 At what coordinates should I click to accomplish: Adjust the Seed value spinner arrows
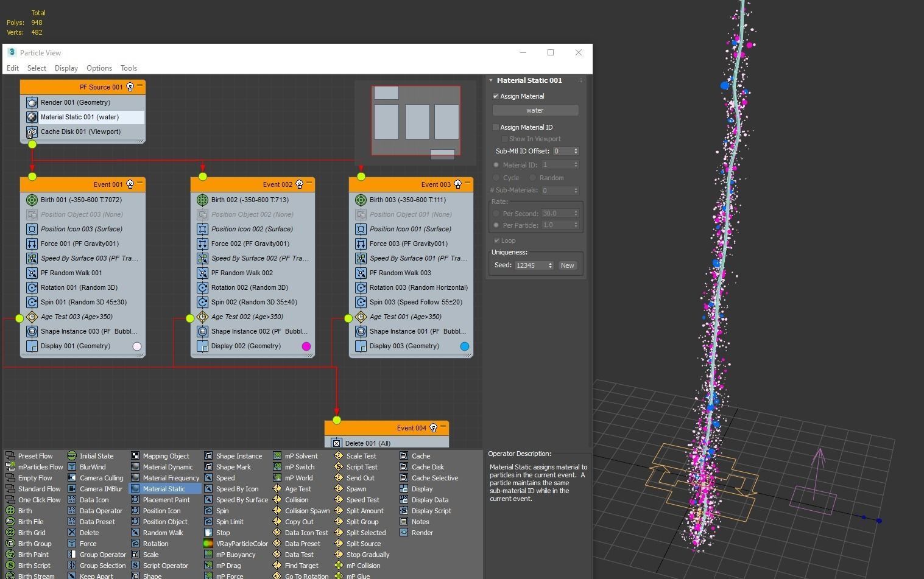click(550, 265)
